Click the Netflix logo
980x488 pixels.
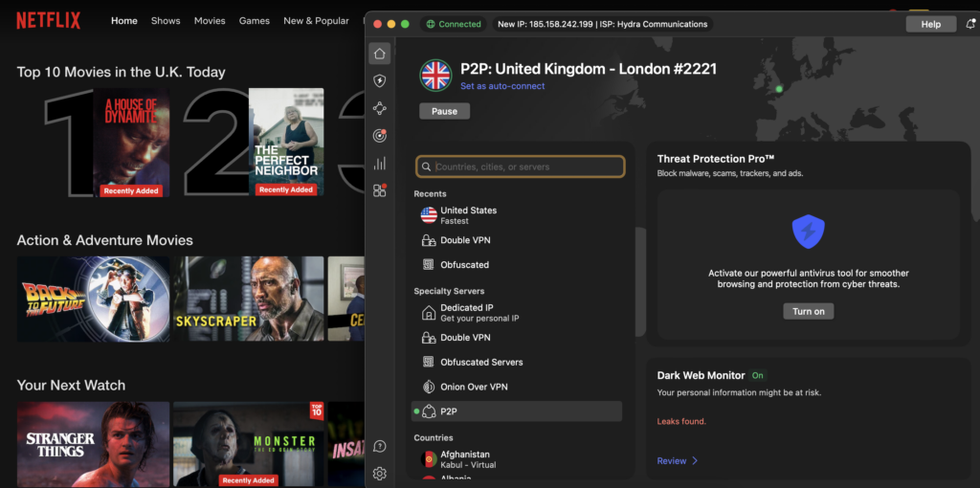tap(48, 21)
